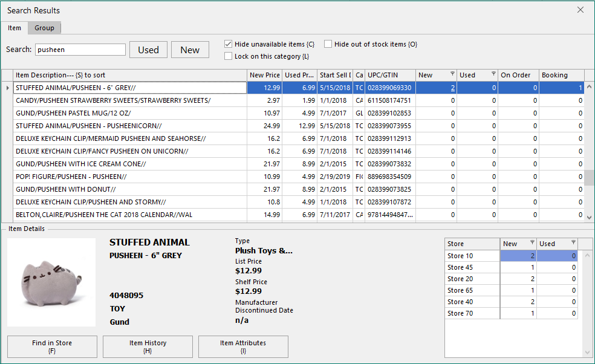Click the Used search button
Viewport: 595px width, 364px height.
click(x=148, y=50)
